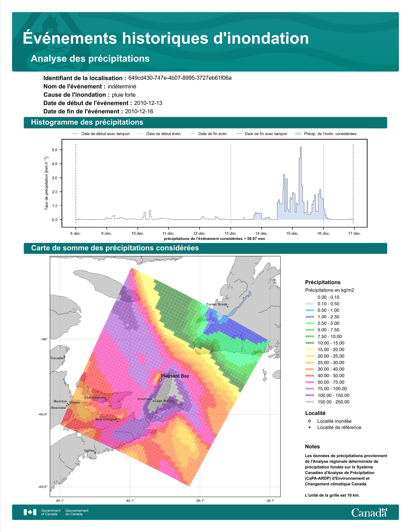Click the Inverness map label
411x532 pixels.
145,399
